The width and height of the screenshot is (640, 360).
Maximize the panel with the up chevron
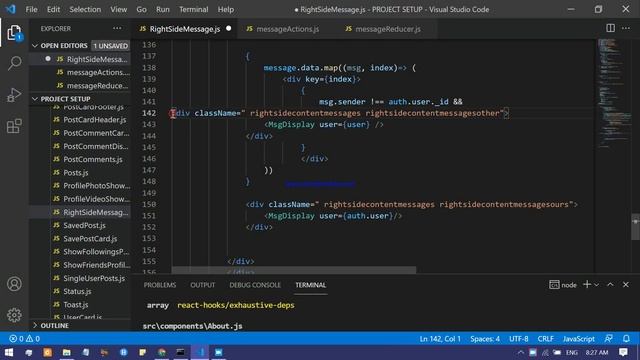(x=610, y=284)
